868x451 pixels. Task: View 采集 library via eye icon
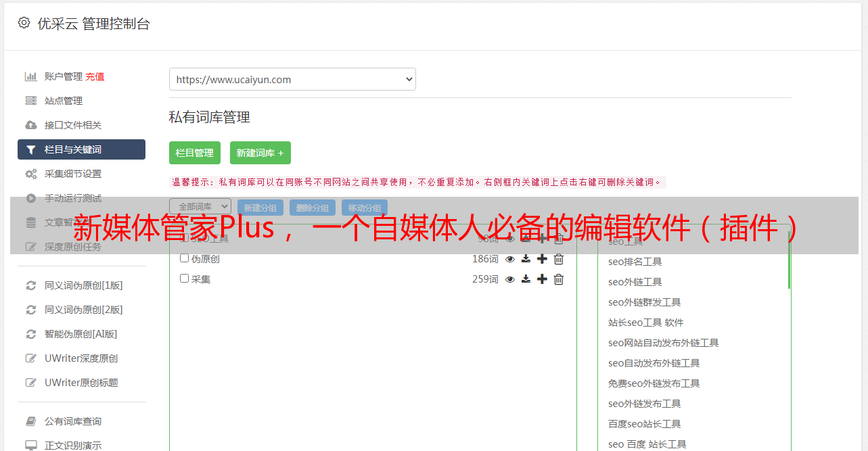pos(510,279)
